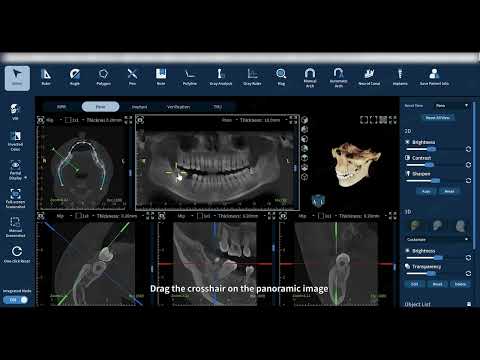The height and width of the screenshot is (360, 480).
Task: Open the Mip dropdown in the lower-left slice view
Action: tap(64, 216)
